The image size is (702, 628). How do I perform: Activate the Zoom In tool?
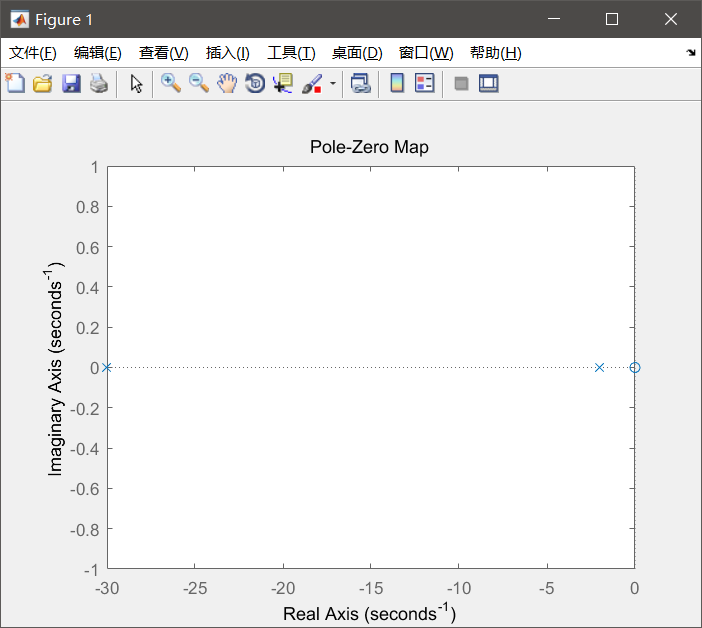click(171, 83)
